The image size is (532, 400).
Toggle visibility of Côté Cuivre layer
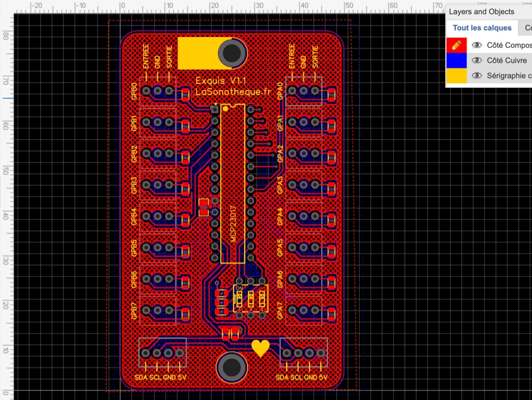point(477,60)
